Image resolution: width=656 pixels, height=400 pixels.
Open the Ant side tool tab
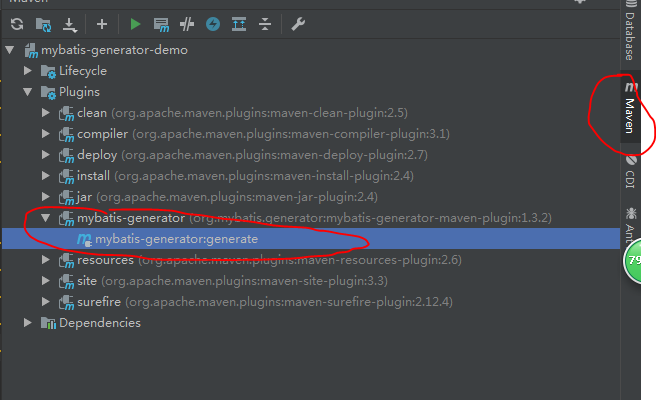click(x=630, y=224)
